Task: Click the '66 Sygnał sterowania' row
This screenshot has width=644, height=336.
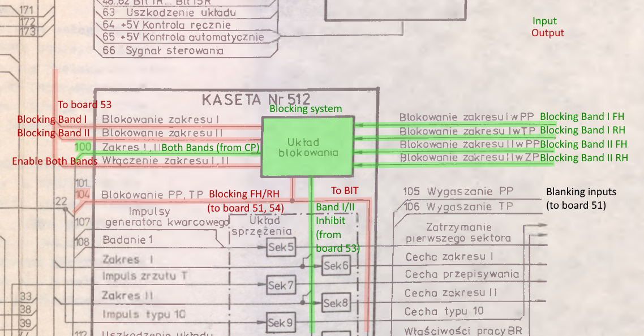Action: pyautogui.click(x=163, y=50)
